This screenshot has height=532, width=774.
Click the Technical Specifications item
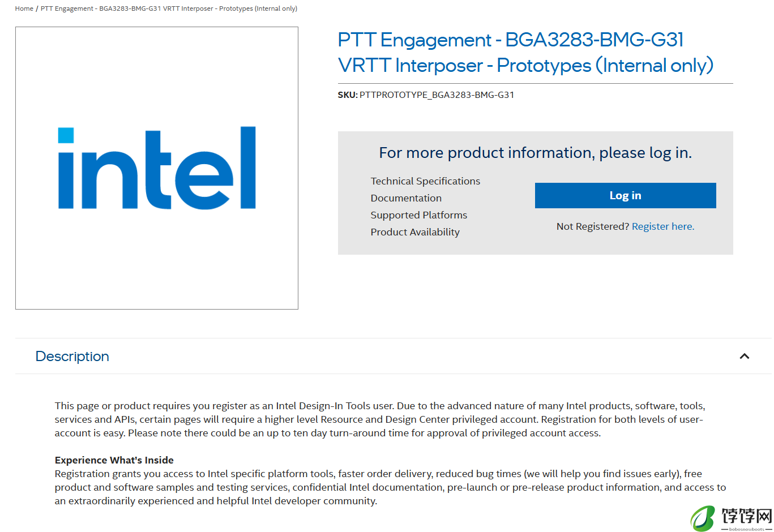[425, 181]
